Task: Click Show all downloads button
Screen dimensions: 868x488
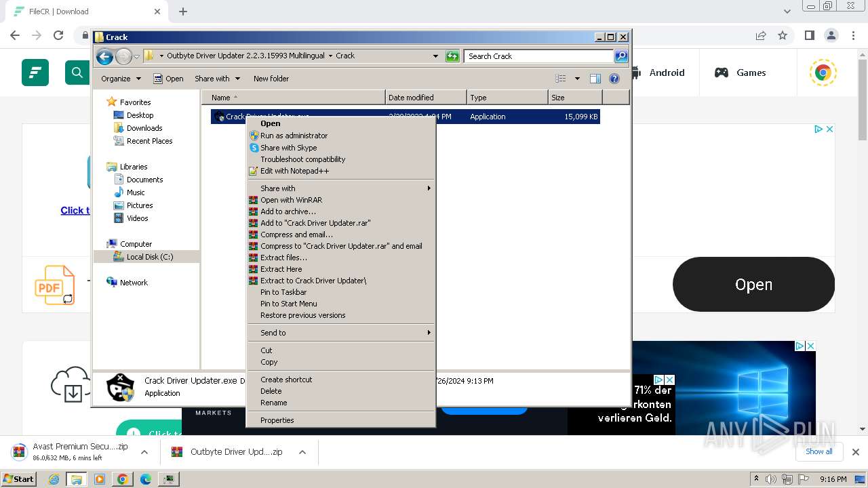Action: [x=819, y=451]
